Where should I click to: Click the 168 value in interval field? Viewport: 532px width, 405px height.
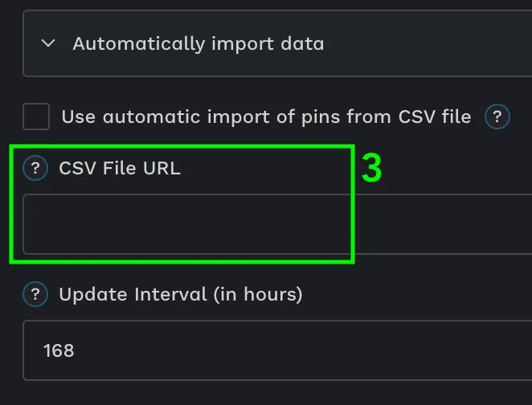pyautogui.click(x=59, y=350)
